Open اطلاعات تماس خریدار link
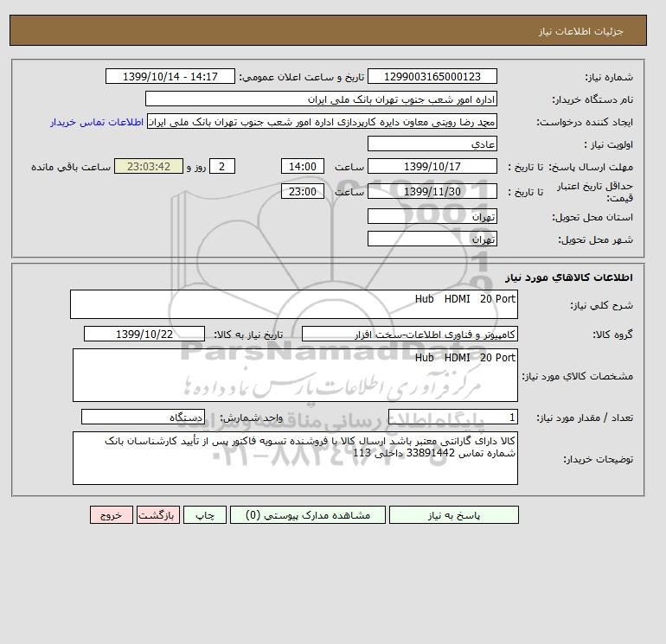Viewport: 666px width, 644px height. point(97,122)
